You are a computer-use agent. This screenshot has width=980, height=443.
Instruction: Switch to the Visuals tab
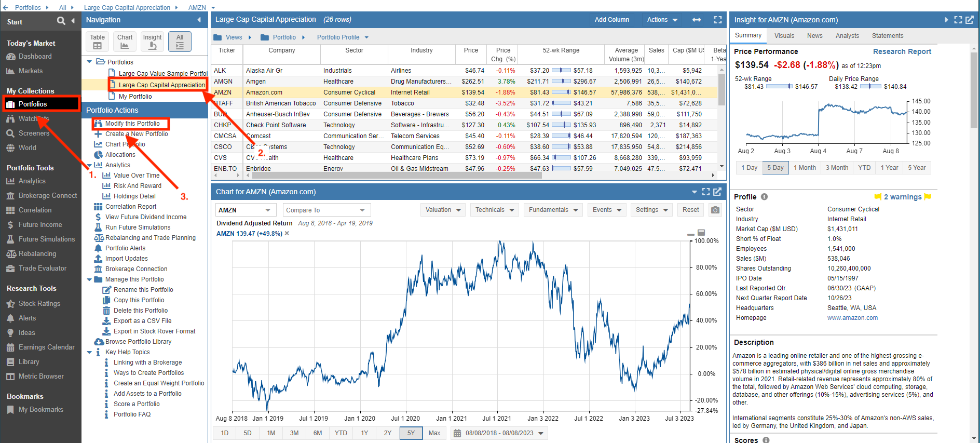click(x=784, y=36)
